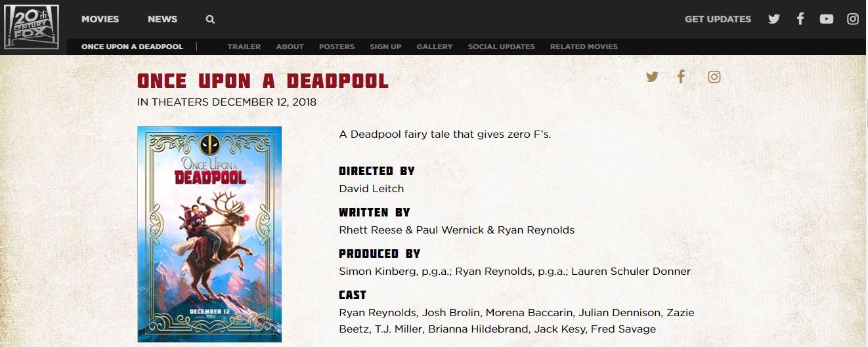
Task: Select ONCE UPON A DEADPOOL subnav item
Action: 132,47
